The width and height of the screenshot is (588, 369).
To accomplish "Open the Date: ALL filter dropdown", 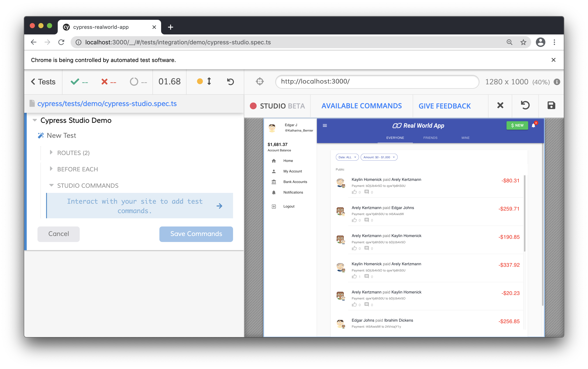I will pyautogui.click(x=347, y=157).
